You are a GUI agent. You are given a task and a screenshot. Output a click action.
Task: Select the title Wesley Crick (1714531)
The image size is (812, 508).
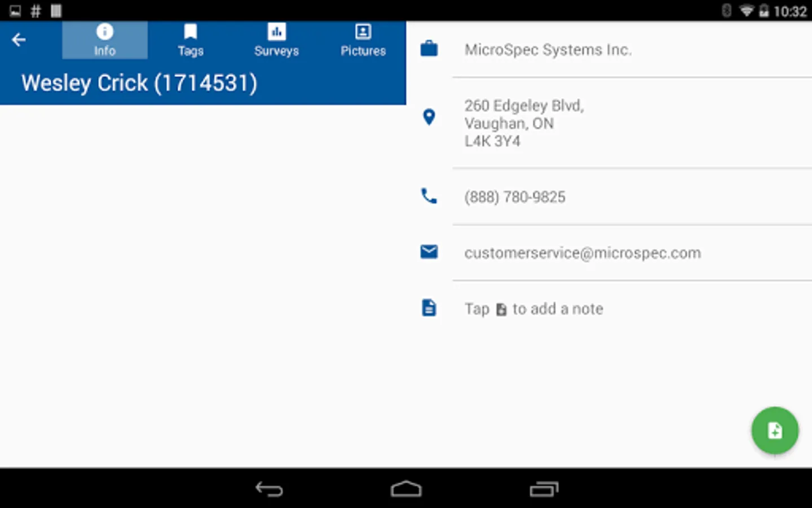point(139,83)
